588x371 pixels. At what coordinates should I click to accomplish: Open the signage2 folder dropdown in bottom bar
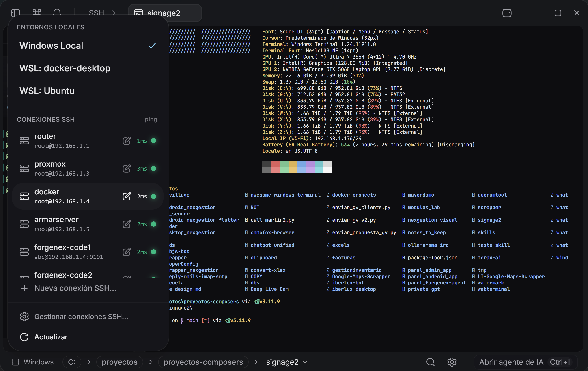tap(287, 362)
